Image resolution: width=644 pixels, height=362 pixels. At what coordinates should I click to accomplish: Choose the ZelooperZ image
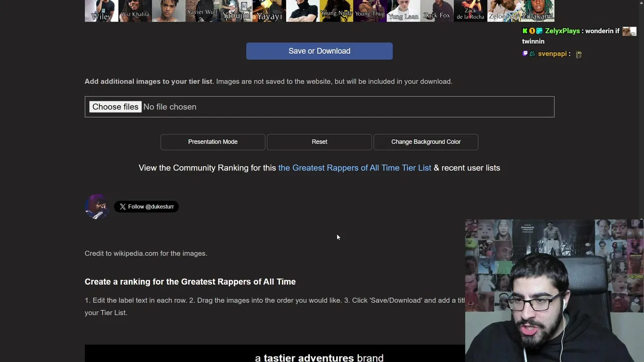click(x=504, y=11)
